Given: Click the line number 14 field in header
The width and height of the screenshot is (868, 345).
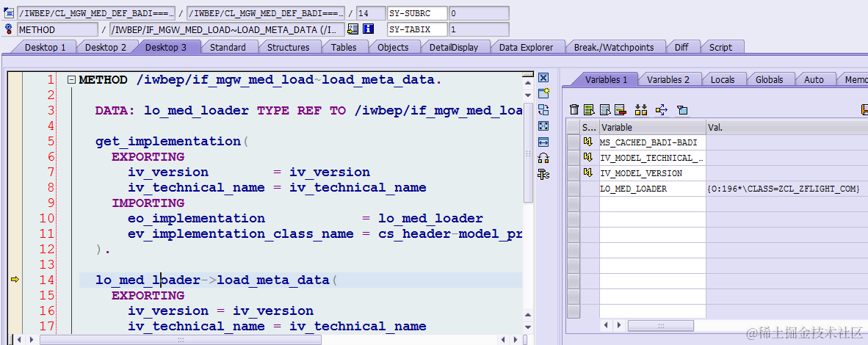Looking at the screenshot, I should [x=369, y=12].
